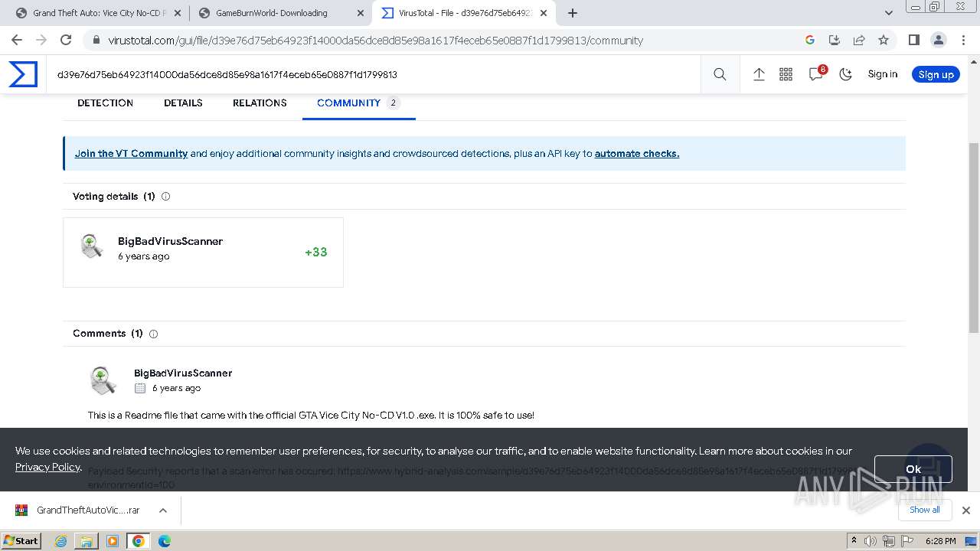
Task: Click the Windows Start button
Action: point(21,540)
